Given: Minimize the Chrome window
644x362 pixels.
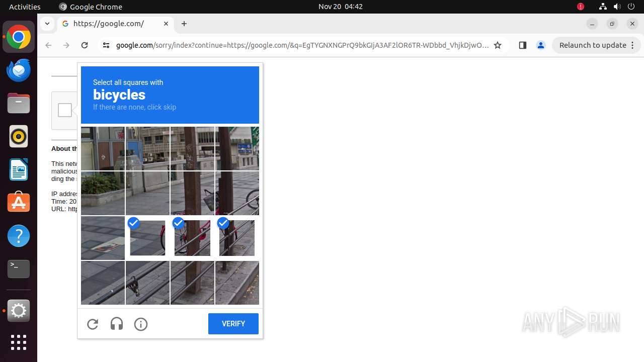Looking at the screenshot, I should tap(592, 24).
